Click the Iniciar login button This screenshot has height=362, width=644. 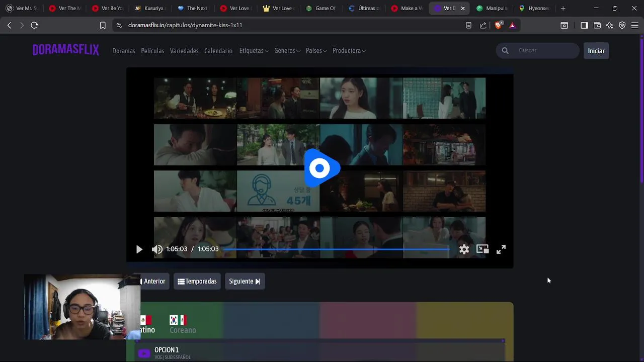596,51
